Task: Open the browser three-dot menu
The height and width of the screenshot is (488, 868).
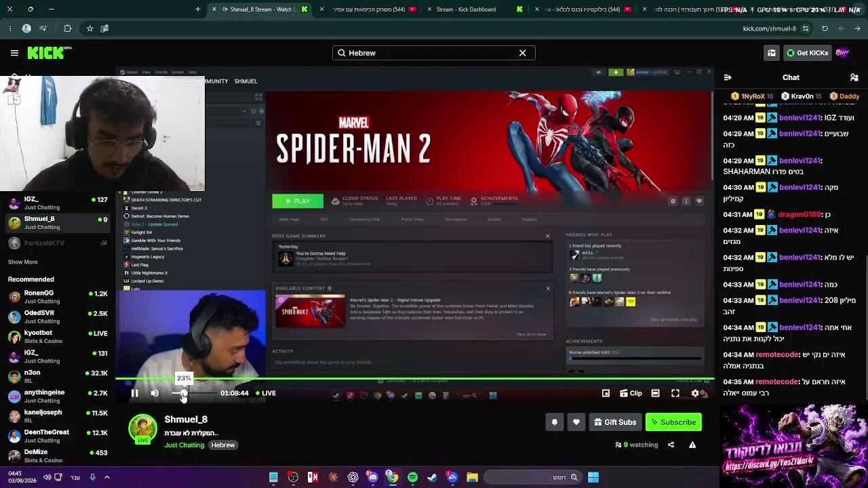Action: pyautogui.click(x=10, y=28)
